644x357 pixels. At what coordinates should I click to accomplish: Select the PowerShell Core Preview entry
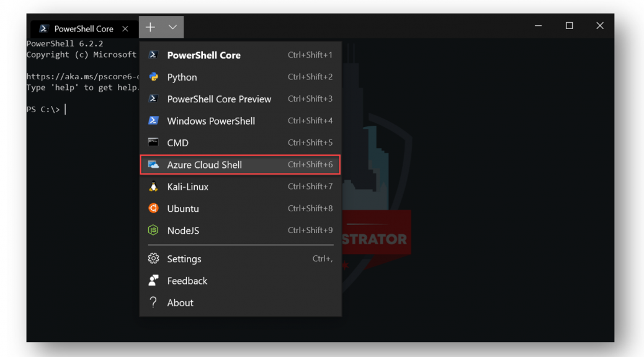240,99
